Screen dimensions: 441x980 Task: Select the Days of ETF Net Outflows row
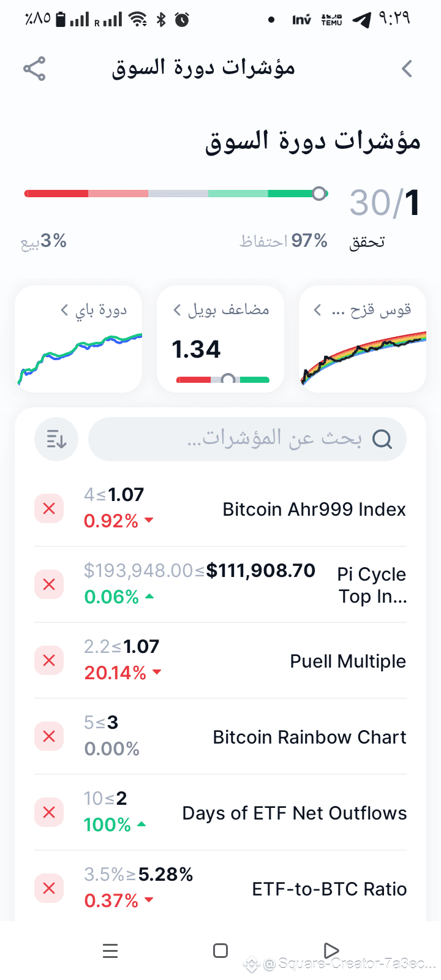pyautogui.click(x=294, y=813)
